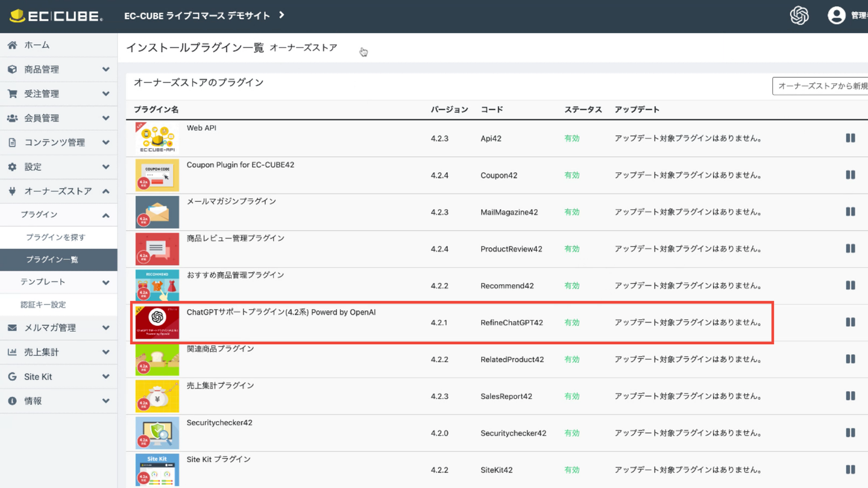Viewport: 868px width, 488px height.
Task: Pause the Web API plugin
Action: pyautogui.click(x=850, y=138)
